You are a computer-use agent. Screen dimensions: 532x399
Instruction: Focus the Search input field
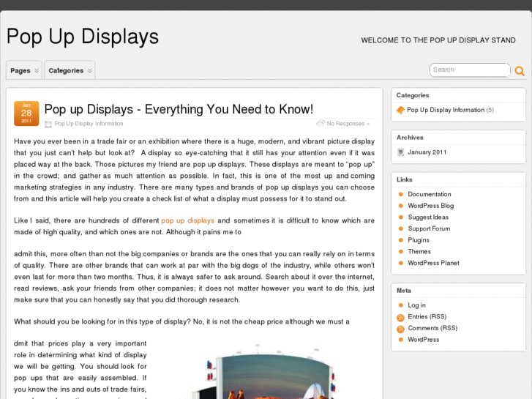tap(470, 70)
